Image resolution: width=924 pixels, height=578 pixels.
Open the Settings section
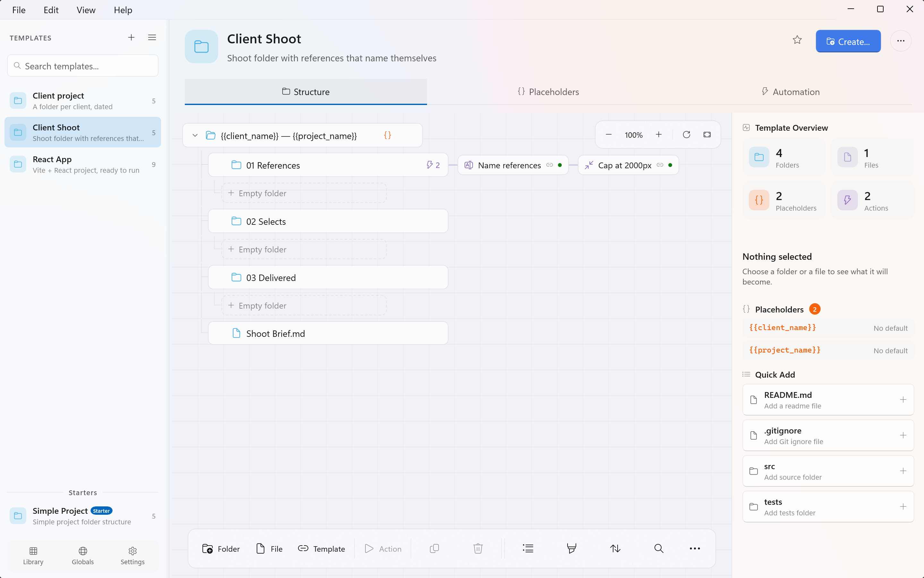coord(133,556)
